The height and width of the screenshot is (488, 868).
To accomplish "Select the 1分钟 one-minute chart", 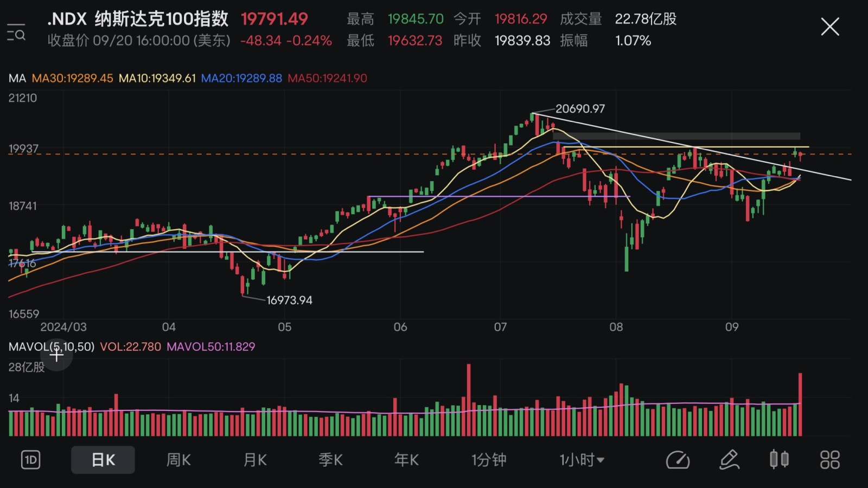I will click(489, 460).
